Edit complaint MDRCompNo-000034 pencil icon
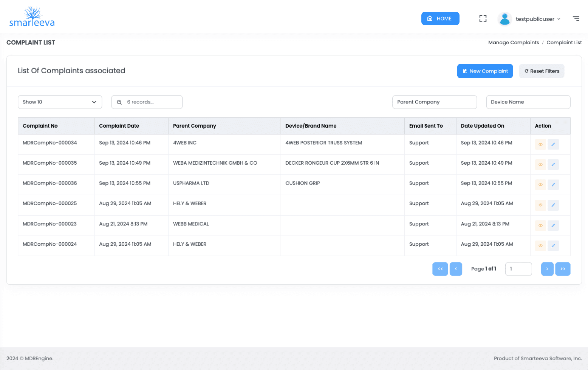The image size is (588, 370). tap(553, 144)
